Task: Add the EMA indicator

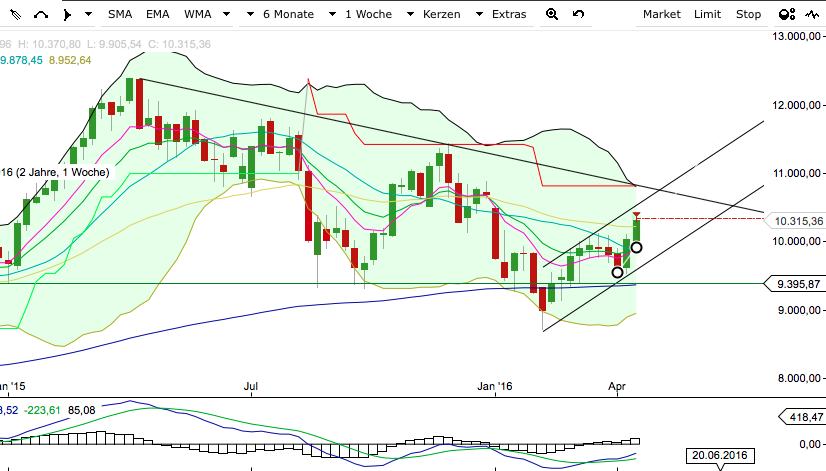Action: coord(158,14)
